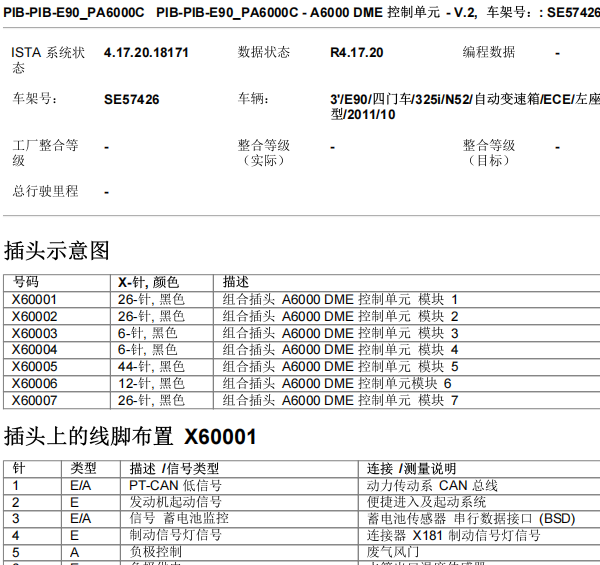The image size is (600, 565).
Task: Click connector number X60003
Action: coord(34,333)
